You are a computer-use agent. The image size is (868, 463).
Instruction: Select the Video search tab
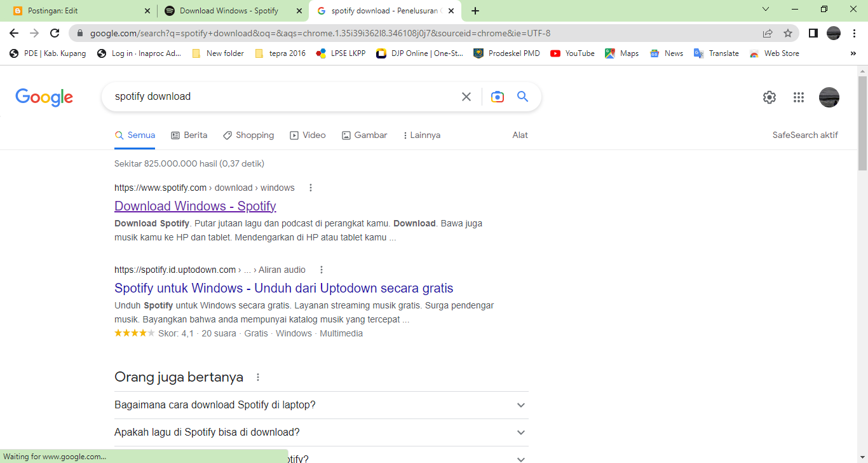[308, 135]
